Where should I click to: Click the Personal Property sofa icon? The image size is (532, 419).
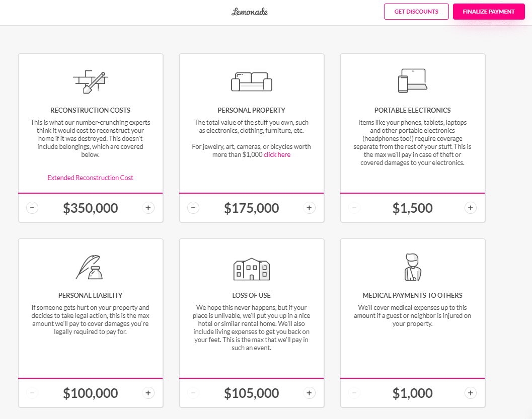click(252, 81)
